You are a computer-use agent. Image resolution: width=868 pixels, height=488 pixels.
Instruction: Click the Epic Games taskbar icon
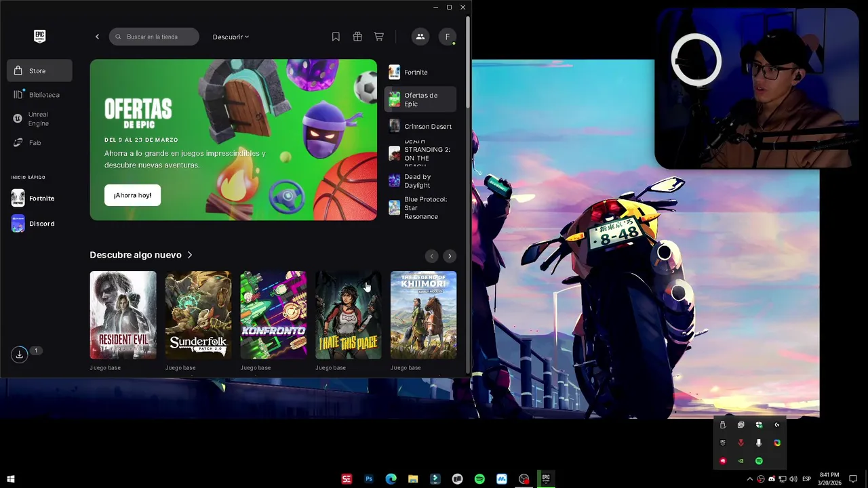click(x=546, y=479)
